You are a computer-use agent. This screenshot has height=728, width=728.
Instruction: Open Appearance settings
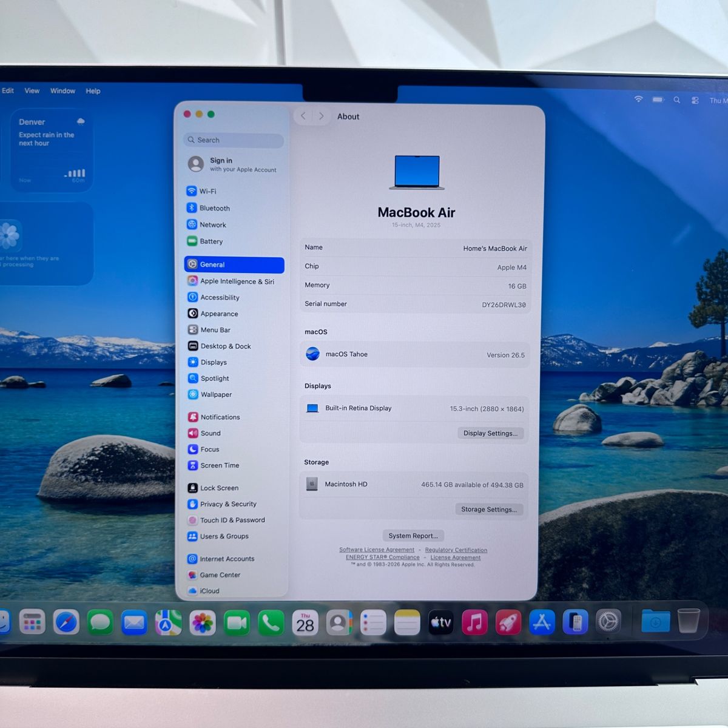234,314
